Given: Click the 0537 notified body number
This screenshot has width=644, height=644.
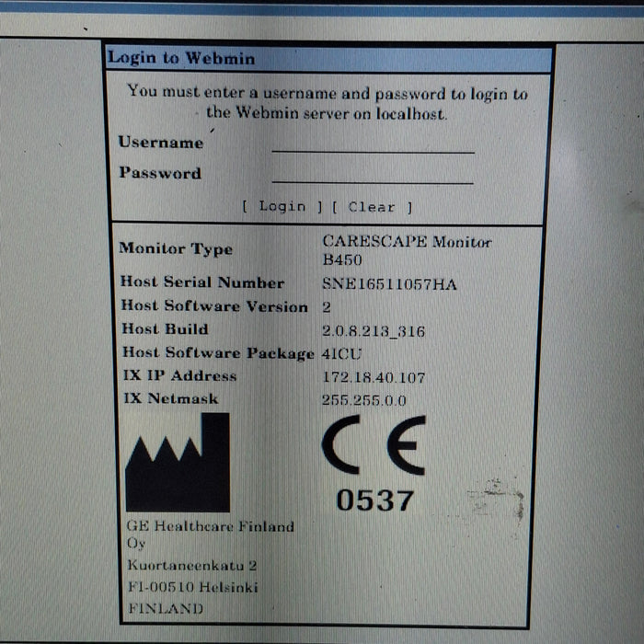Looking at the screenshot, I should [x=374, y=500].
